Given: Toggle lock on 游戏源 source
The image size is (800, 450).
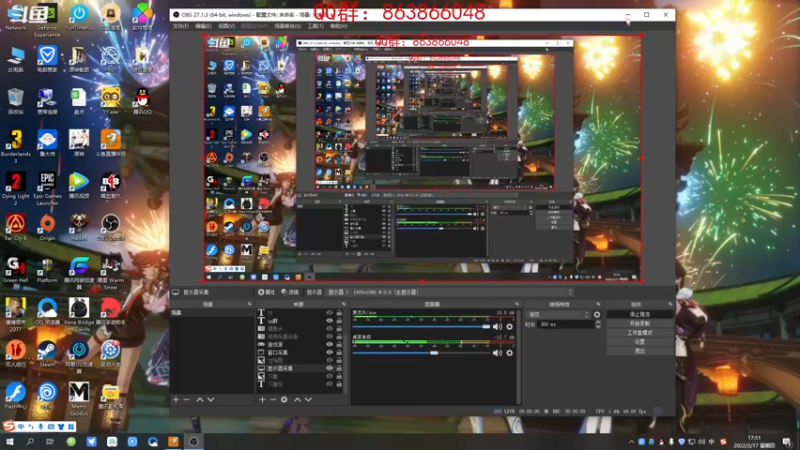Looking at the screenshot, I should click(x=339, y=344).
